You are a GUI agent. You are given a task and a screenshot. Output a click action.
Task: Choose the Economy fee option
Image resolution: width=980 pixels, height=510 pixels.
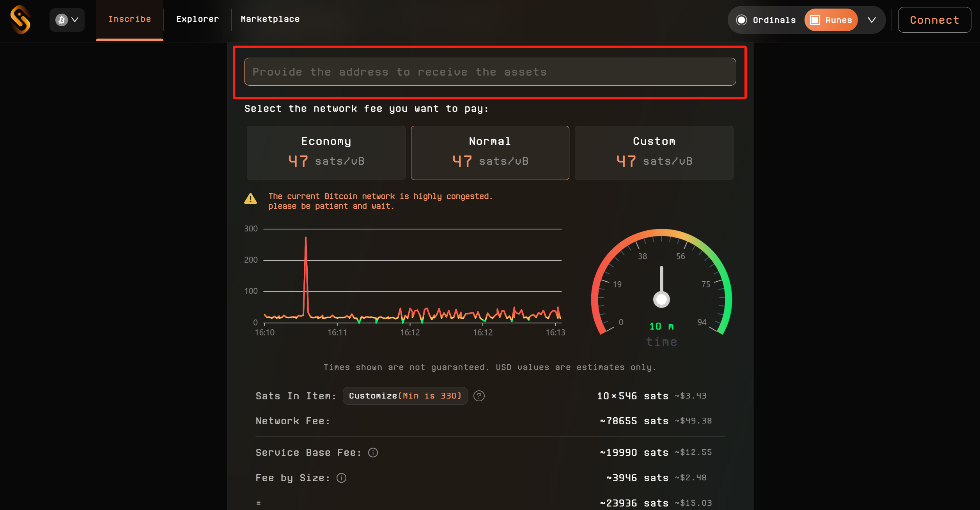(x=326, y=153)
